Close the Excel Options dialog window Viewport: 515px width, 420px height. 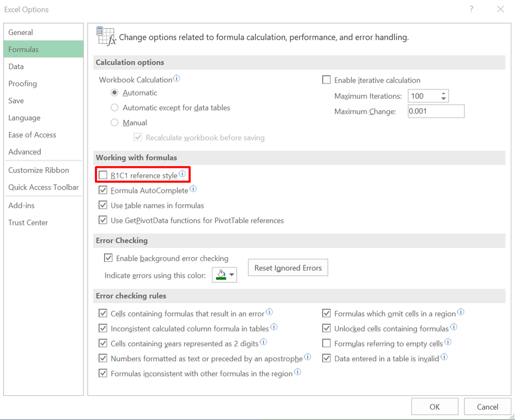pos(501,9)
